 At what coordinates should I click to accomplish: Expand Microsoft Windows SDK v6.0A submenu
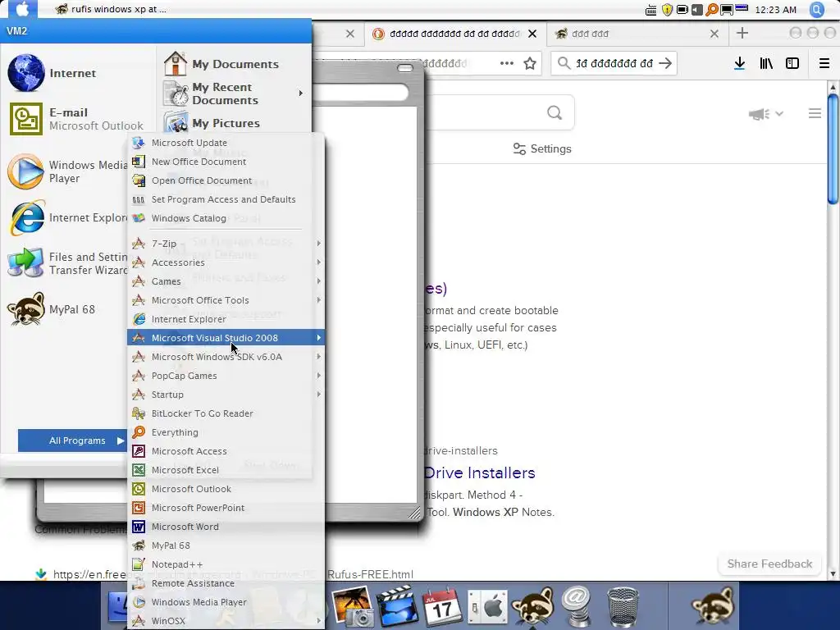click(226, 356)
